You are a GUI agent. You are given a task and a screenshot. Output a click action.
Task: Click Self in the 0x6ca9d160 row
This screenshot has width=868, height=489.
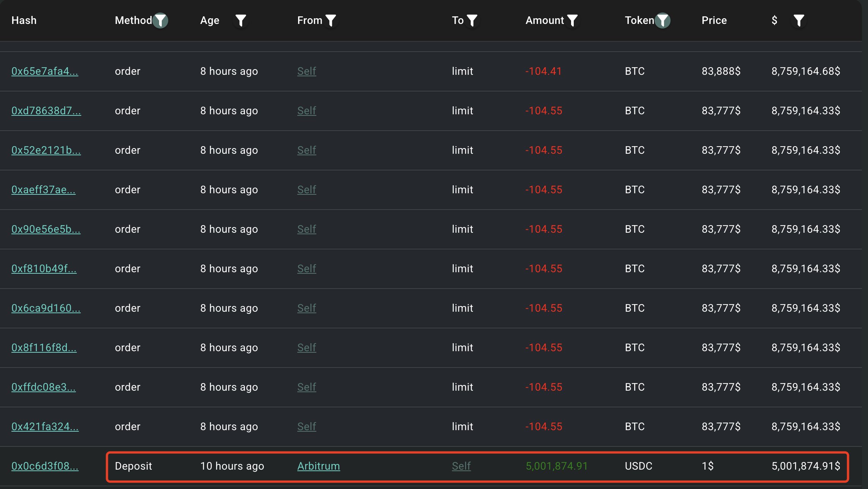point(307,308)
